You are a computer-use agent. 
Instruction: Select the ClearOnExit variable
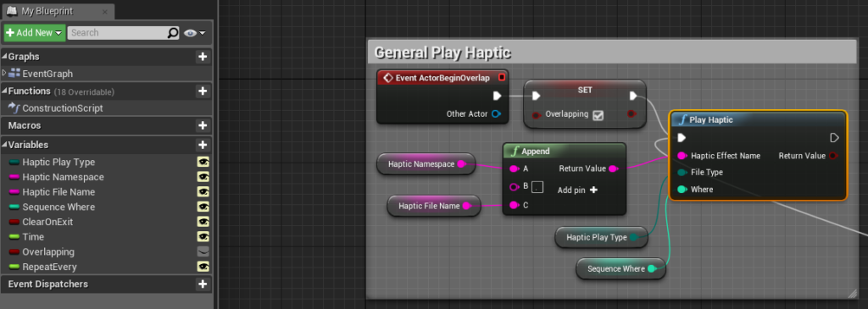pyautogui.click(x=47, y=222)
